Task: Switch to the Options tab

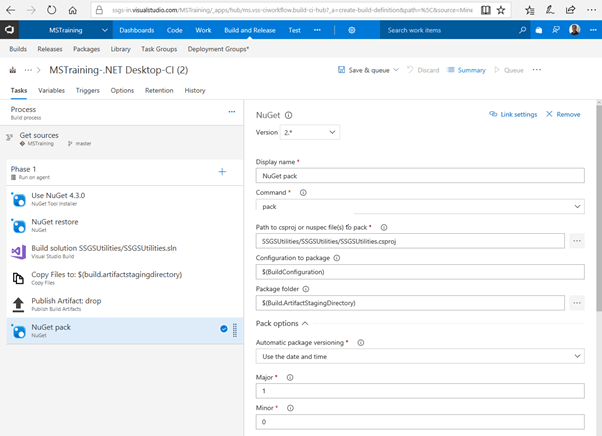Action: (x=122, y=91)
